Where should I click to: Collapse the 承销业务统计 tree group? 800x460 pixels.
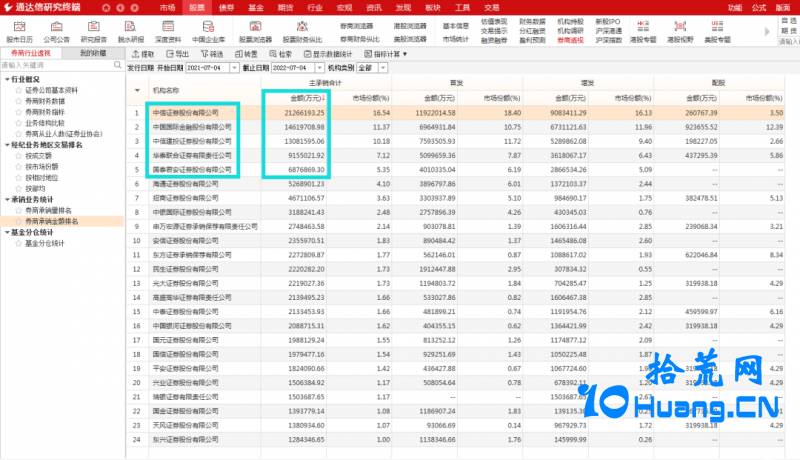pyautogui.click(x=7, y=199)
